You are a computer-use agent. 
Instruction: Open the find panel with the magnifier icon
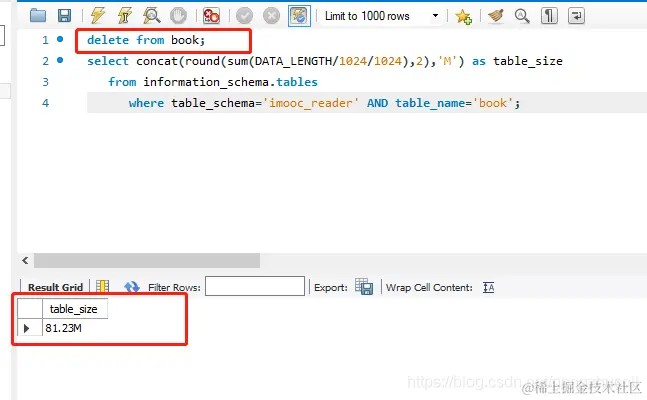tap(522, 16)
